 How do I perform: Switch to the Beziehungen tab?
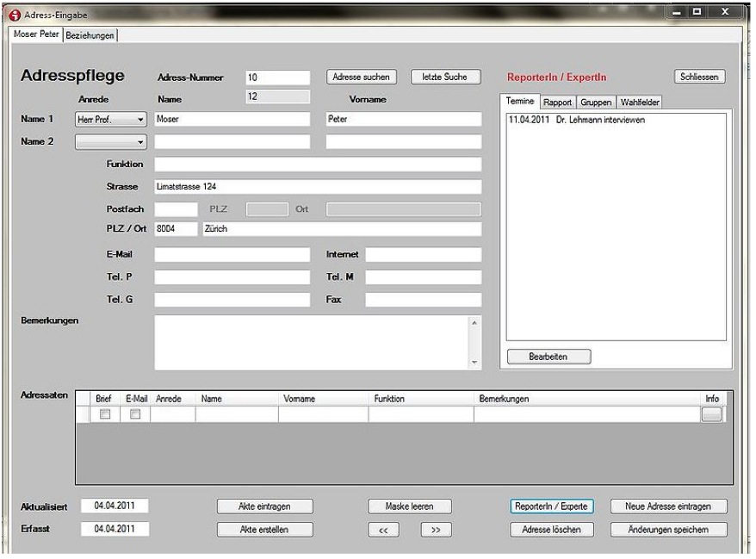coord(90,34)
